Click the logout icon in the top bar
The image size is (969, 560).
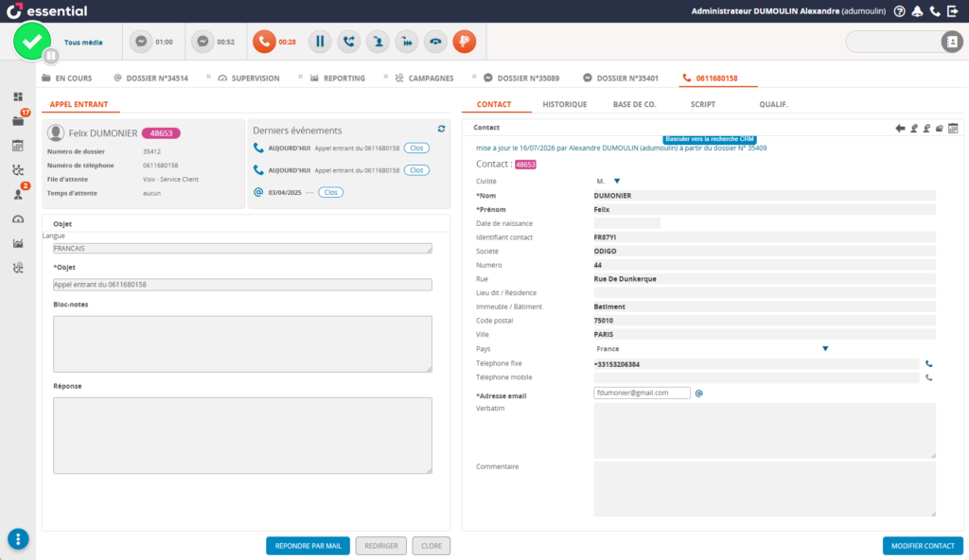(x=952, y=11)
